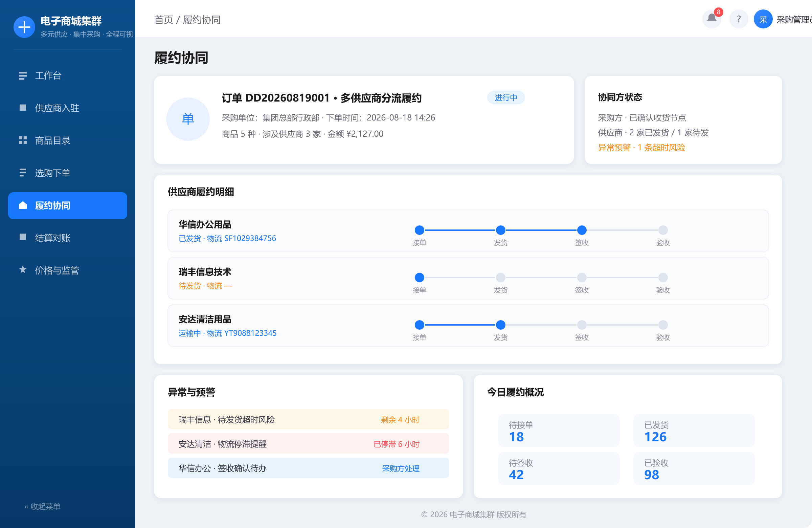Click the 瑞丰信息技术 验收 progress node
This screenshot has height=528, width=812.
663,278
